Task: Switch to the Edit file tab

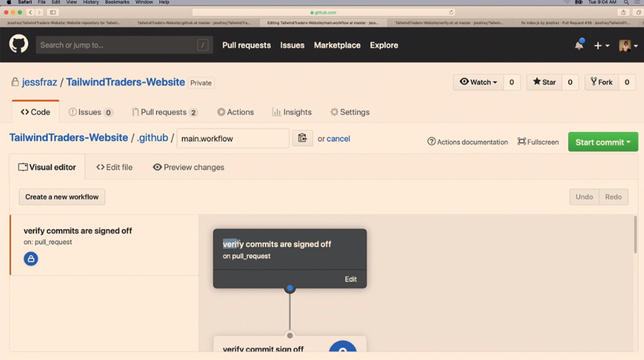Action: (x=114, y=167)
